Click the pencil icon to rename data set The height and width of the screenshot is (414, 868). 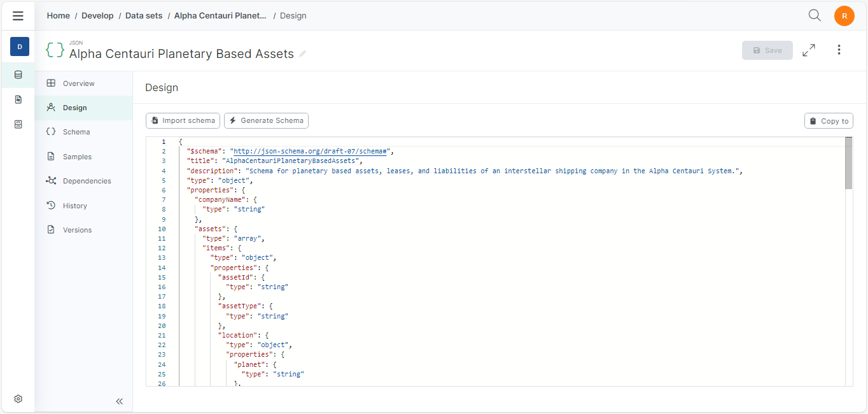tap(303, 54)
